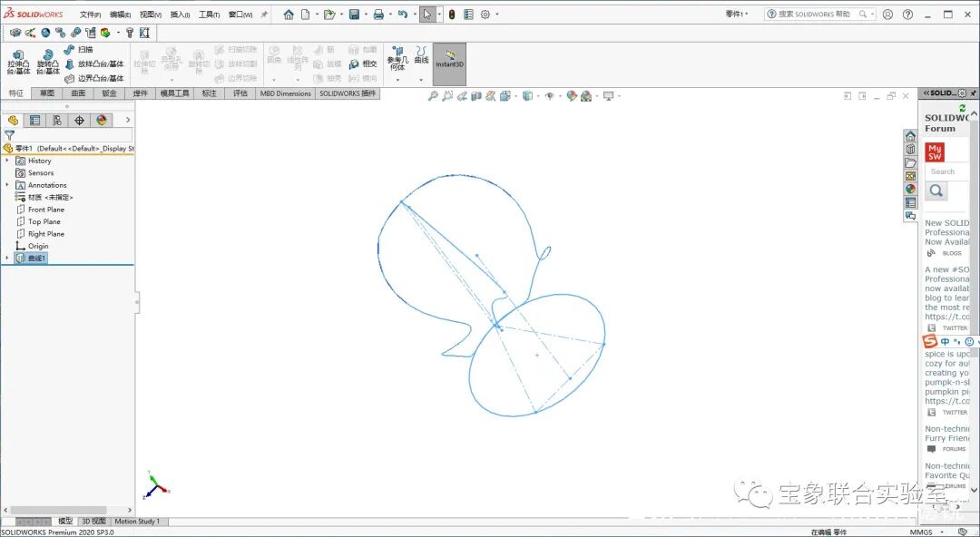The image size is (980, 537).
Task: Open the PropertyManager tab
Action: [x=35, y=120]
